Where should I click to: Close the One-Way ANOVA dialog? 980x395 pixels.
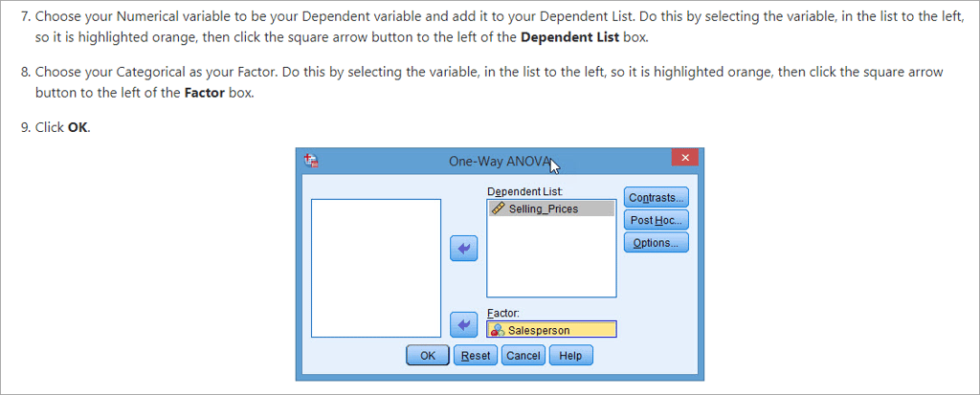pos(684,160)
